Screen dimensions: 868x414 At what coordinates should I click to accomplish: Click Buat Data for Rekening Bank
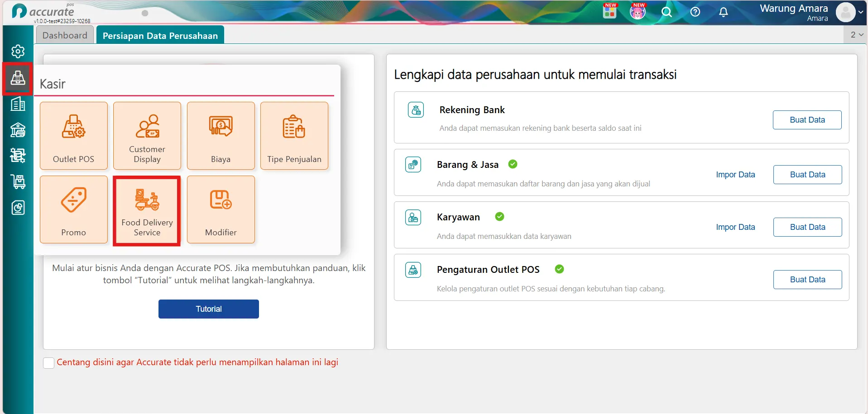(807, 120)
